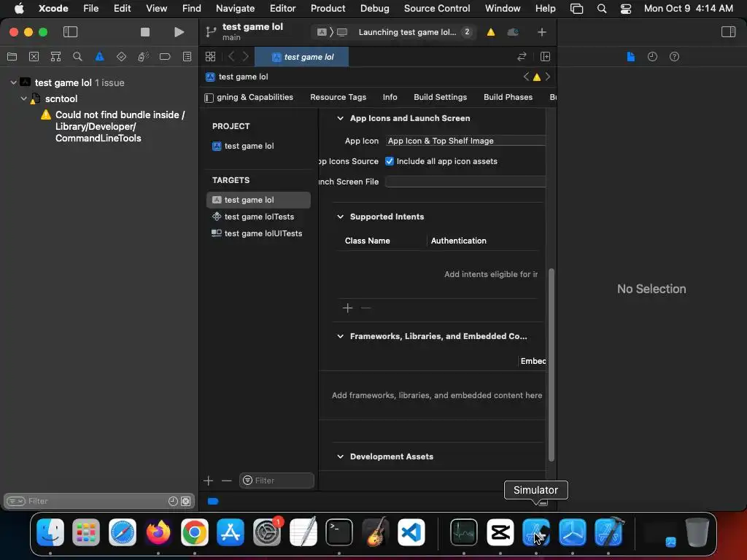The image size is (747, 560).
Task: Add a new target with plus
Action: pyautogui.click(x=208, y=481)
